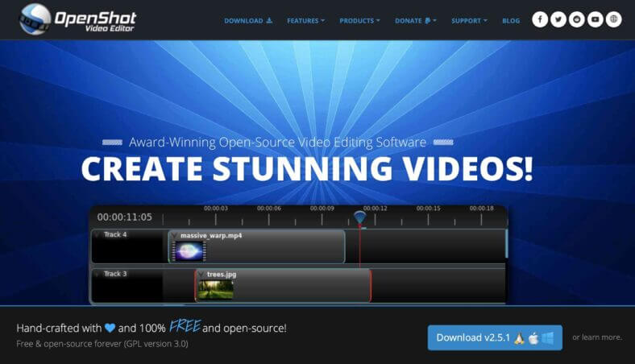This screenshot has height=364, width=635.
Task: Click the 00:00:09 ruler mark
Action: click(322, 209)
